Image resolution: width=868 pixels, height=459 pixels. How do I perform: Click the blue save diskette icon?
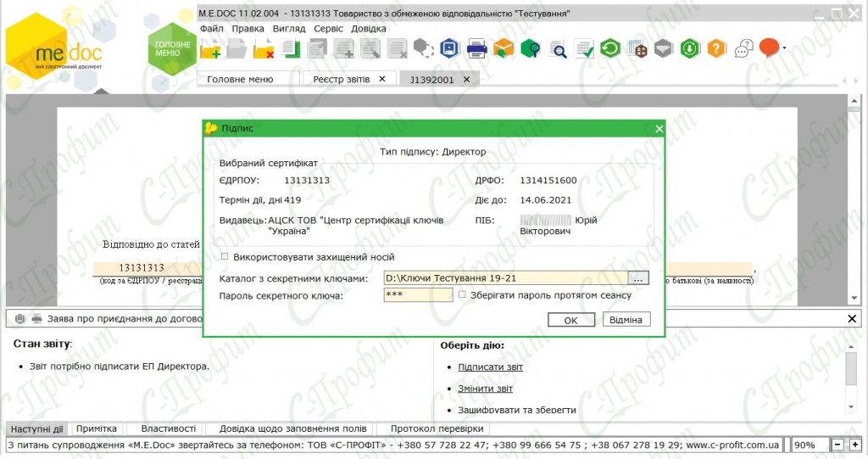coord(450,48)
